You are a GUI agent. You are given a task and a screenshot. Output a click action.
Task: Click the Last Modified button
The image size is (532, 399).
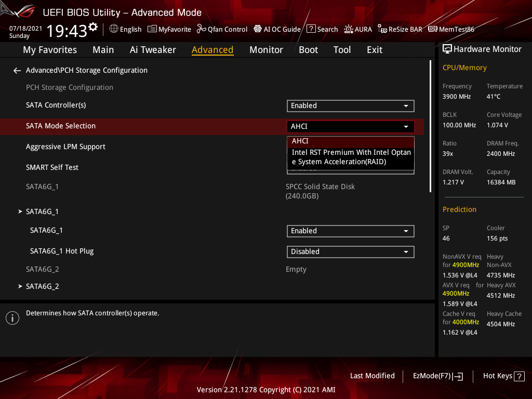click(372, 376)
